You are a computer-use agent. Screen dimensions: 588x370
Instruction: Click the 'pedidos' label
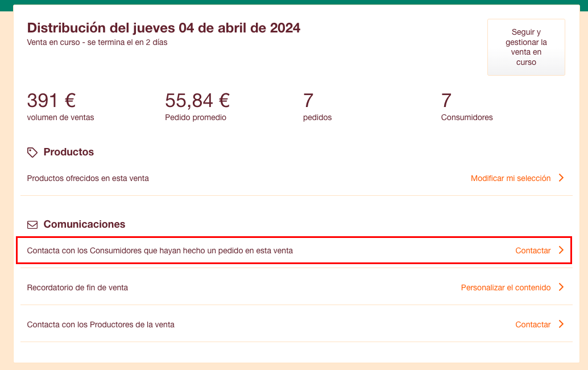317,117
